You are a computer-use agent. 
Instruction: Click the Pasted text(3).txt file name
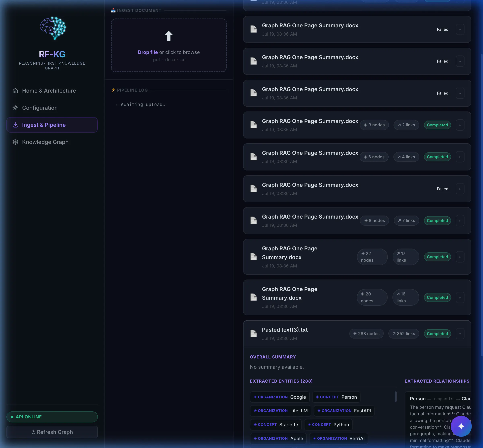(x=285, y=330)
